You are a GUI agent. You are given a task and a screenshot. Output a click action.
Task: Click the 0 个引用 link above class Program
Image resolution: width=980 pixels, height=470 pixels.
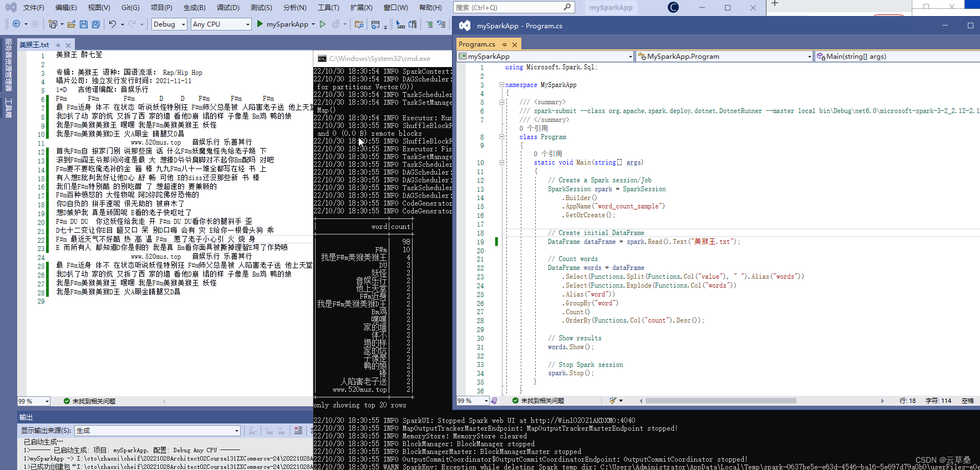tap(534, 128)
